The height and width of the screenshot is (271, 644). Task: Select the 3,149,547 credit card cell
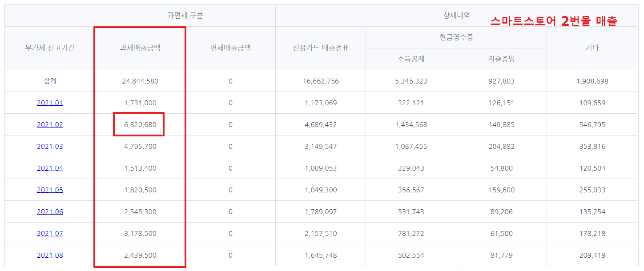[x=321, y=147]
